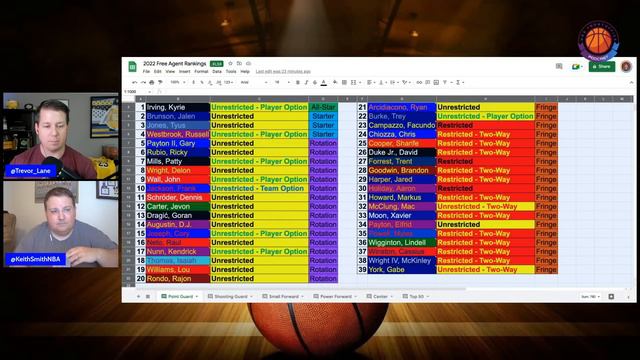
Task: Activate the paint format tool
Action: point(160,82)
